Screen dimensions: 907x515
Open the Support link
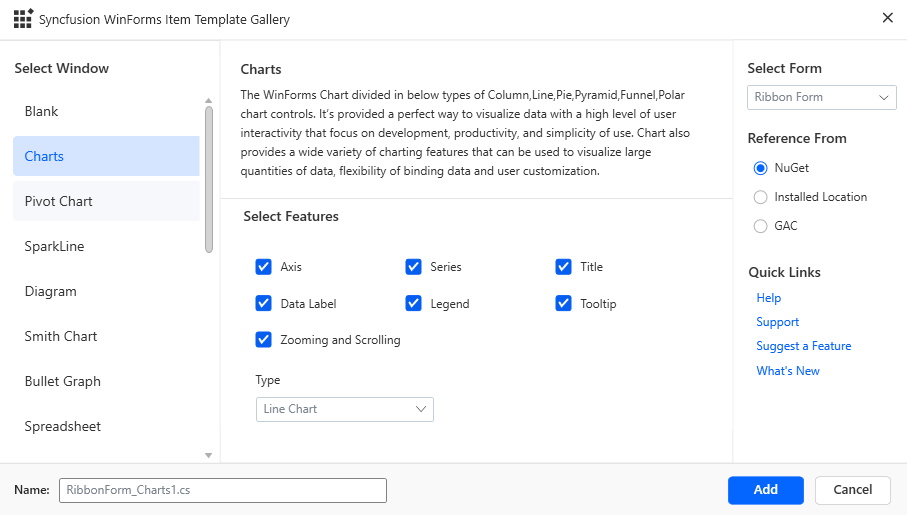777,322
